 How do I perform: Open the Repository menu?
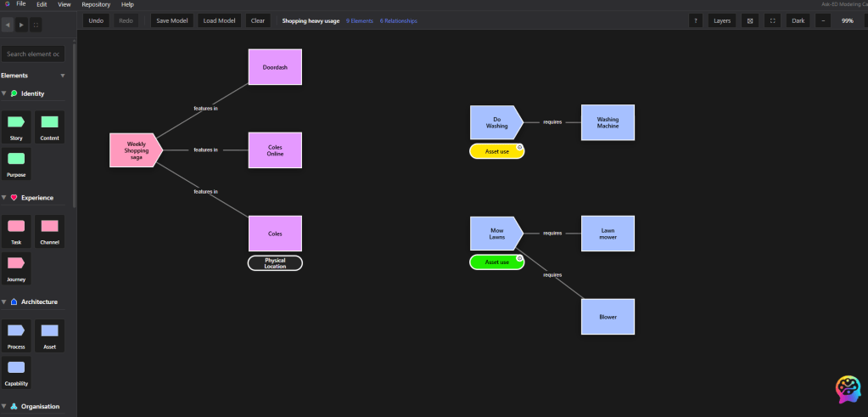pyautogui.click(x=96, y=4)
